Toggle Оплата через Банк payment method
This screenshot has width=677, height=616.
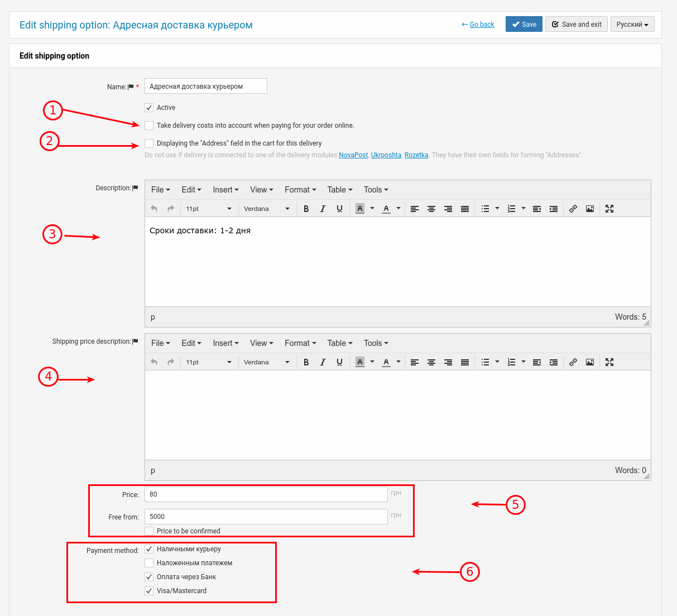(149, 577)
